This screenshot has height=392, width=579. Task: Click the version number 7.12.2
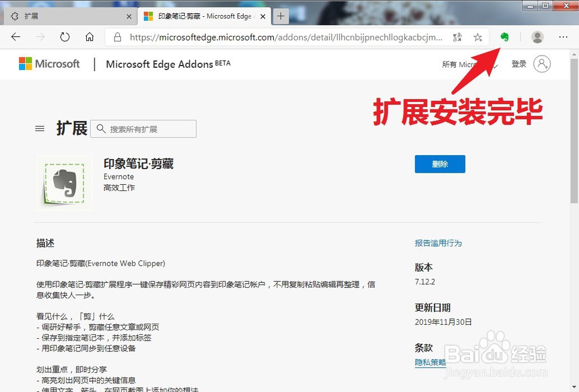point(425,281)
